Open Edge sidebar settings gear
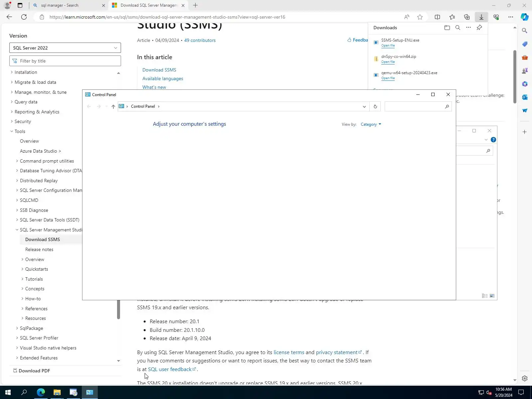This screenshot has height=399, width=532. (525, 378)
